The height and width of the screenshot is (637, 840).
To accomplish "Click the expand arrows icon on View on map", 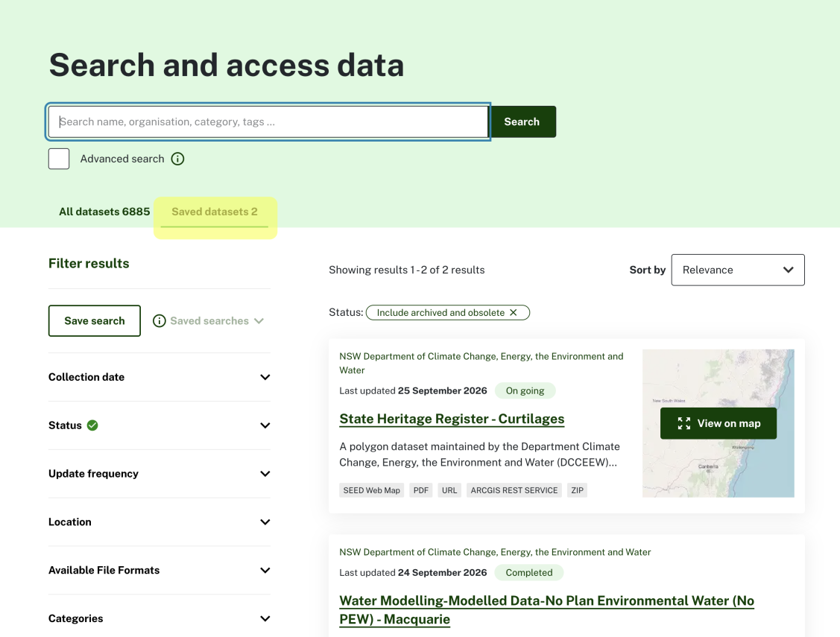I will 683,423.
